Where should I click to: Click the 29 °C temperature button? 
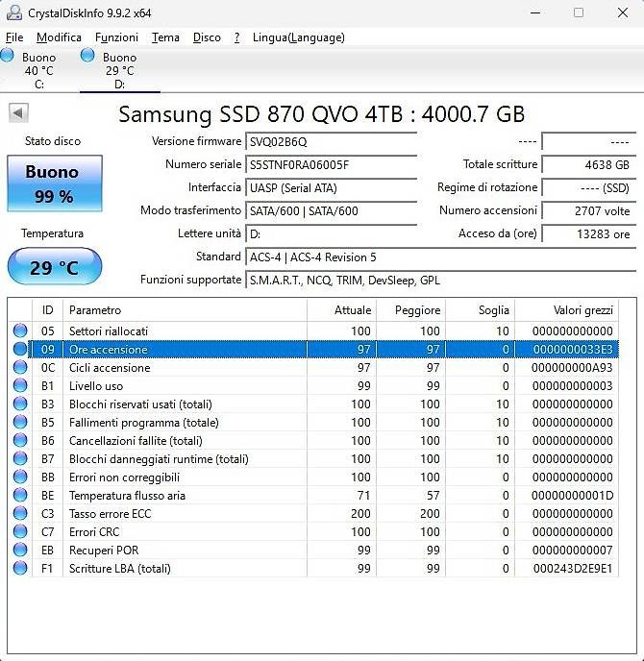(x=55, y=266)
